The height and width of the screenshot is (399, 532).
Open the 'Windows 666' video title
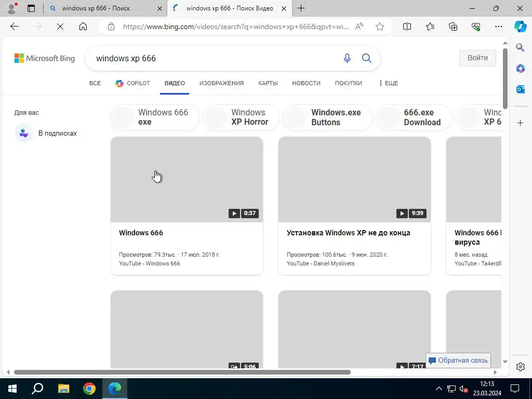click(x=141, y=233)
